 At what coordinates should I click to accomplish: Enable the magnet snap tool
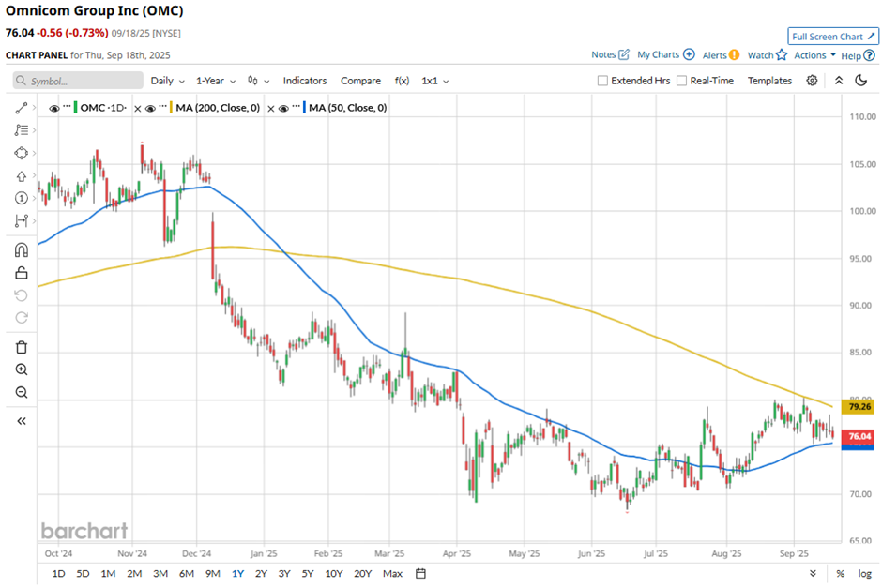(x=21, y=250)
